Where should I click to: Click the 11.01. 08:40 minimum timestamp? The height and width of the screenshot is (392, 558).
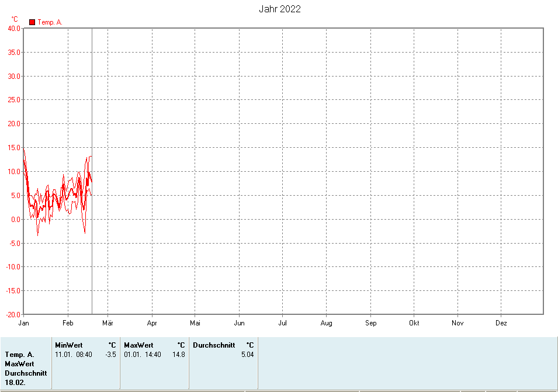[x=74, y=355]
